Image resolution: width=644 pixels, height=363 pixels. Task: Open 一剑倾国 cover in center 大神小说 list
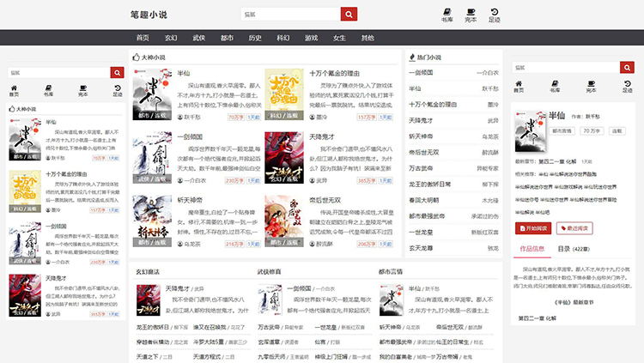pos(152,157)
